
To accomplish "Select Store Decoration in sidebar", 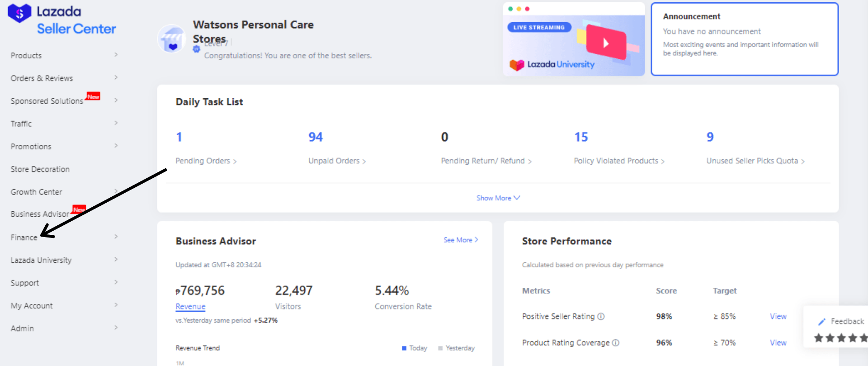I will pyautogui.click(x=40, y=169).
